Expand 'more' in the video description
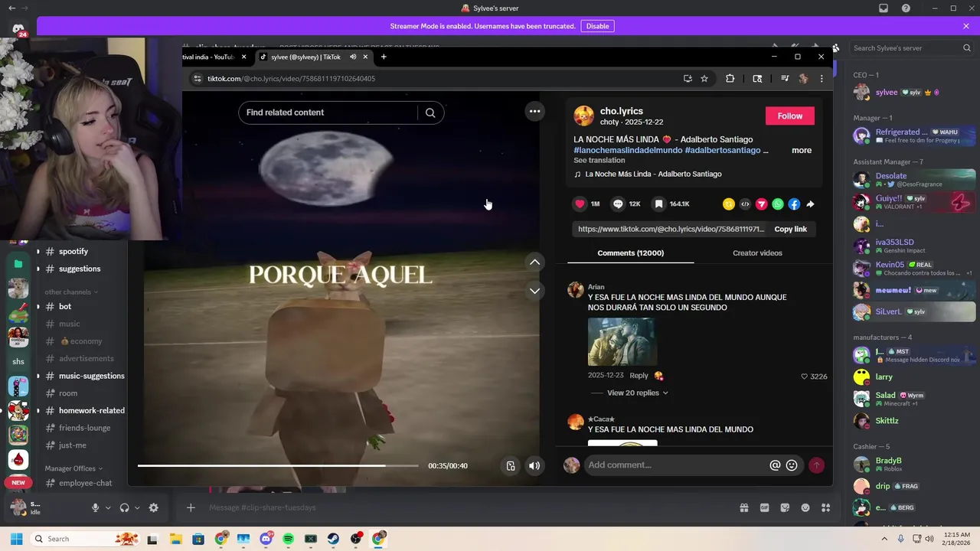Screen dimensions: 980x551 (x=801, y=150)
